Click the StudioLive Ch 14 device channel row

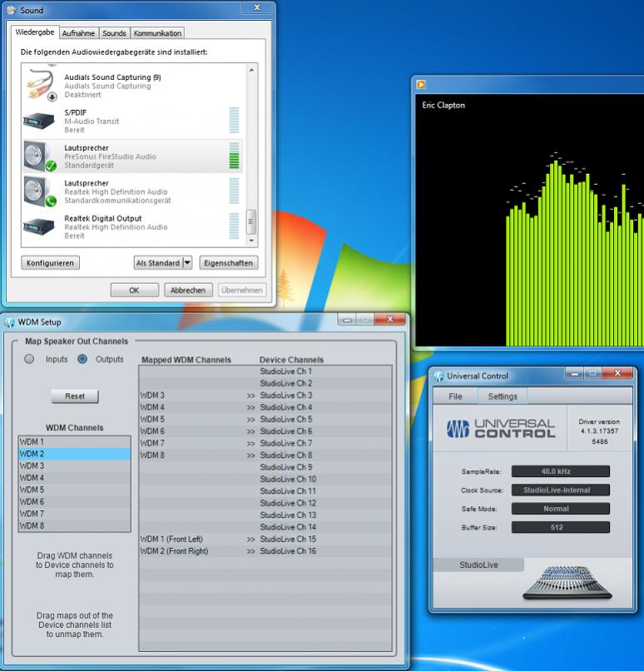(x=265, y=527)
